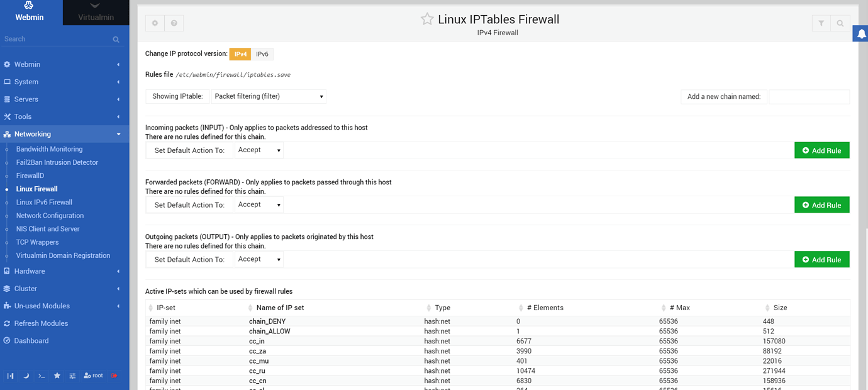Select the chain_DENY IP set name

[267, 321]
